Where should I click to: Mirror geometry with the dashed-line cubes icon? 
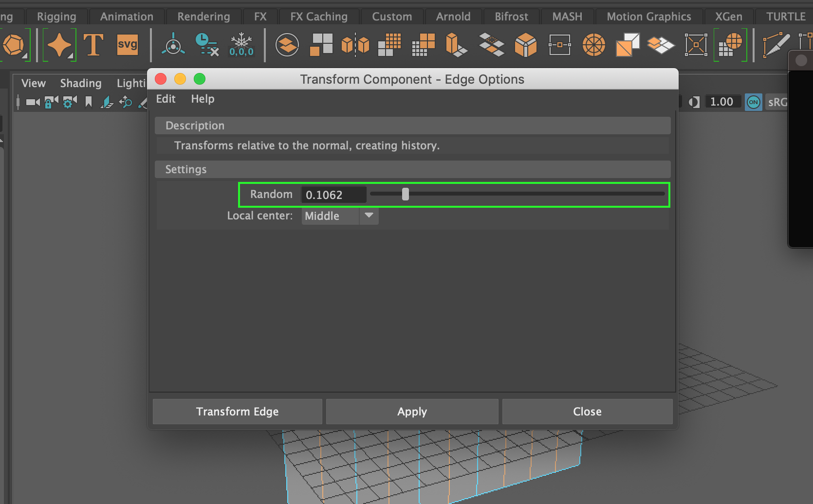[x=355, y=45]
